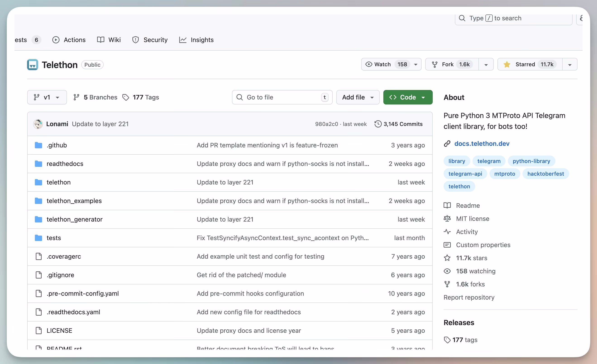Click the Activity pulse icon

(x=447, y=232)
